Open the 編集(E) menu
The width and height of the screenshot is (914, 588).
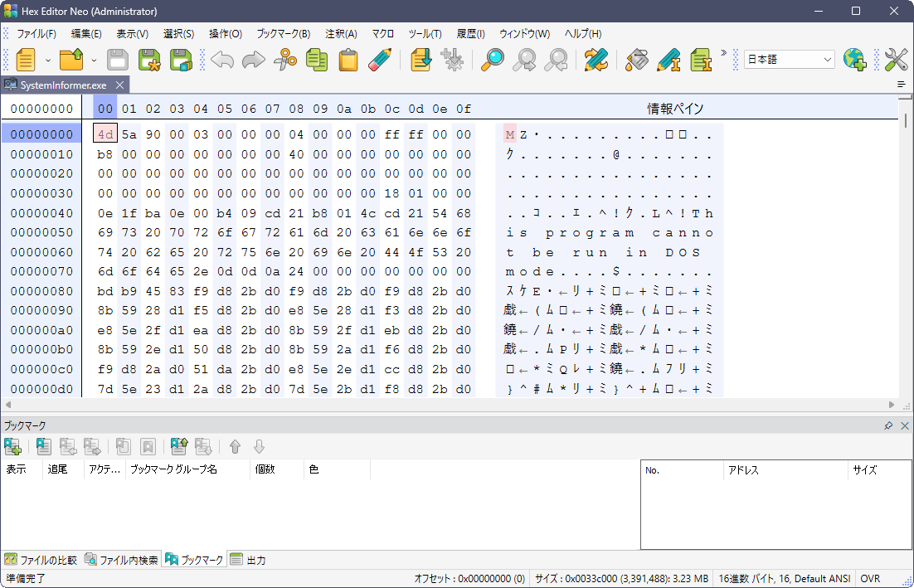click(x=86, y=34)
